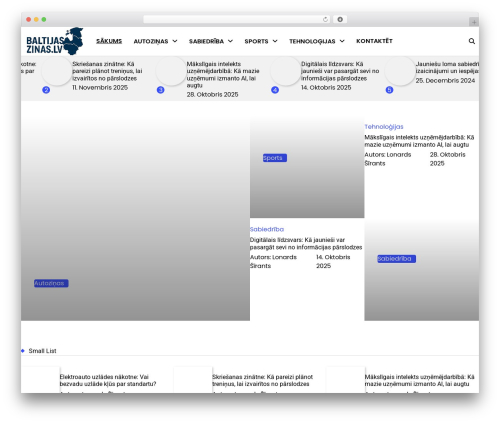Click author Leonards Širants under Sabiedrība article
The height and width of the screenshot is (423, 500).
click(x=273, y=262)
